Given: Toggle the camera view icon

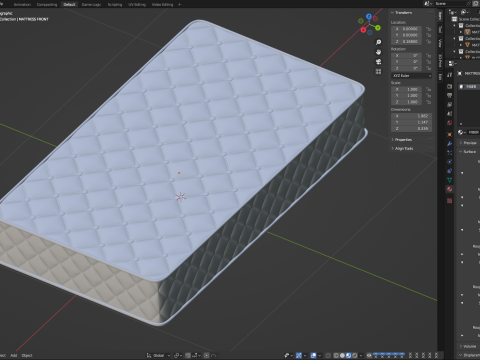Looking at the screenshot, I should coord(378,62).
